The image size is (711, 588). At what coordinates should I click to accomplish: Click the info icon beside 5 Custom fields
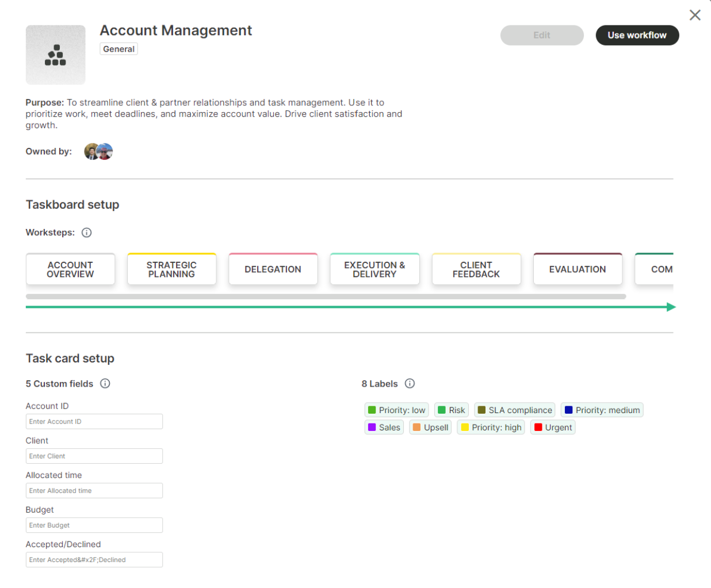[105, 384]
